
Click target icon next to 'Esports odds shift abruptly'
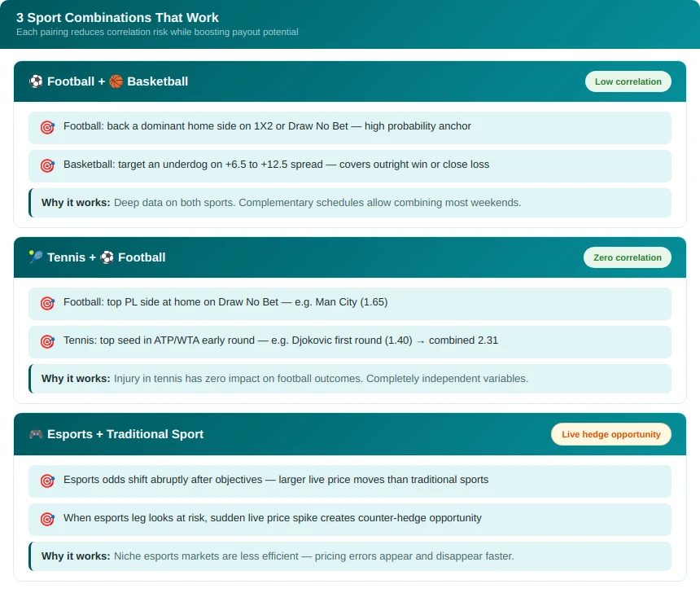(47, 481)
